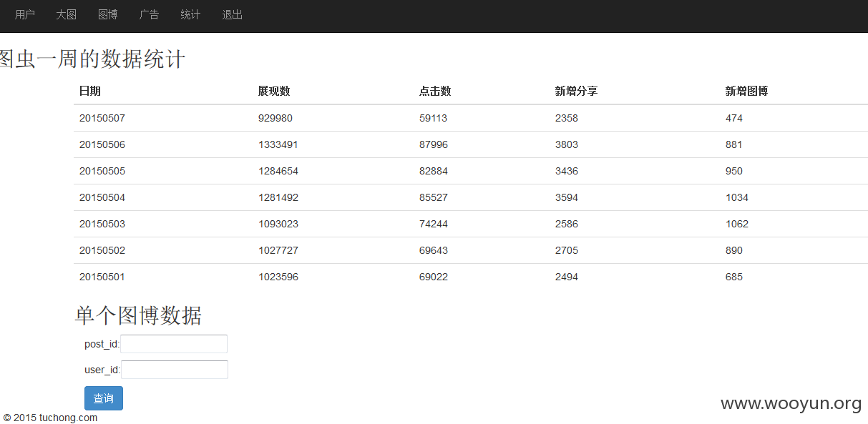This screenshot has height=424, width=868.
Task: Click the clicks value 74244
Action: coord(434,224)
